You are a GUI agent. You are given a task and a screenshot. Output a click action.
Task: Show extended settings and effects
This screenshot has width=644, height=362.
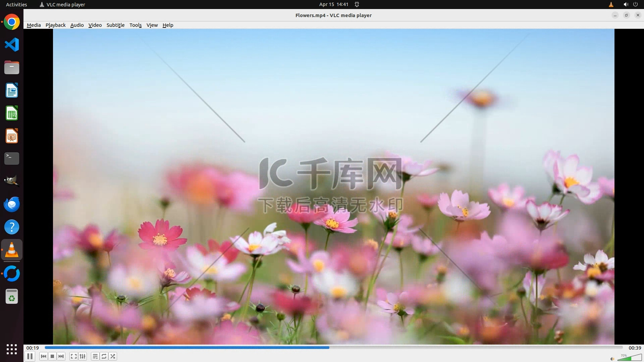[83, 356]
